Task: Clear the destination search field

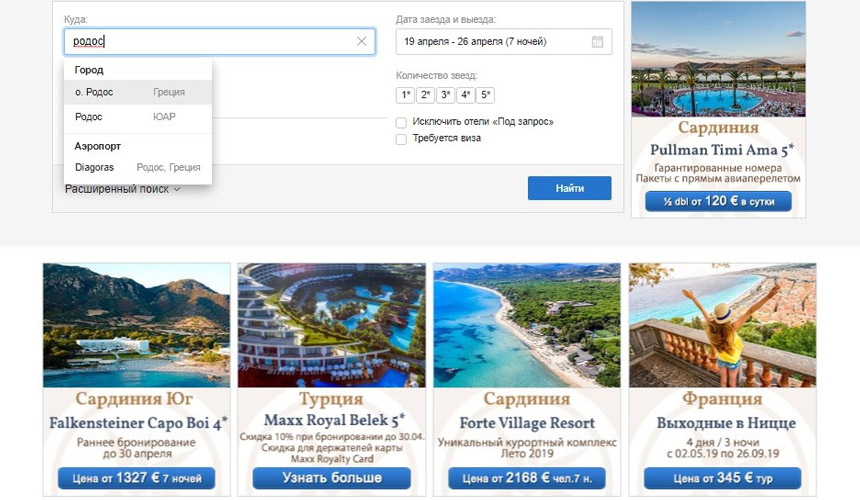Action: point(362,42)
